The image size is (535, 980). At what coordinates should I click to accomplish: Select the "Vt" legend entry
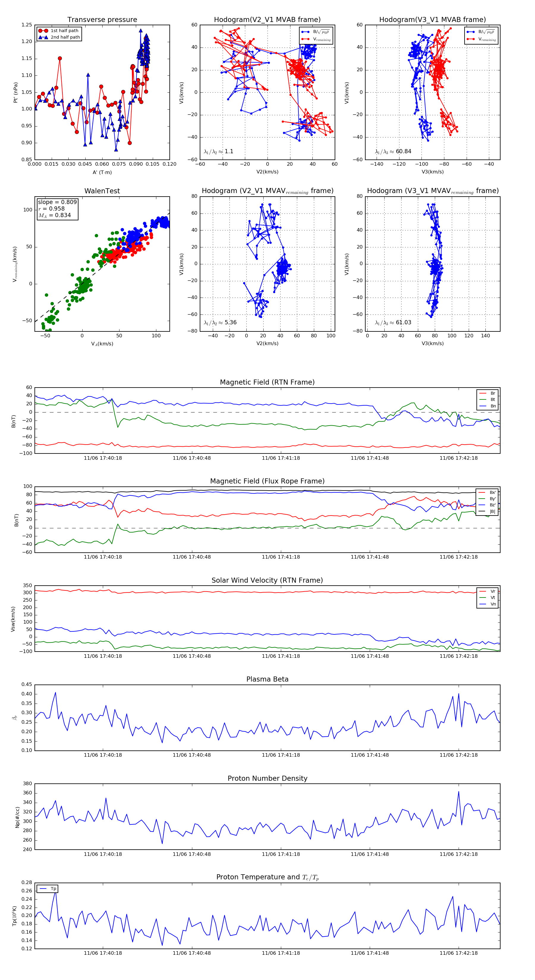point(487,598)
